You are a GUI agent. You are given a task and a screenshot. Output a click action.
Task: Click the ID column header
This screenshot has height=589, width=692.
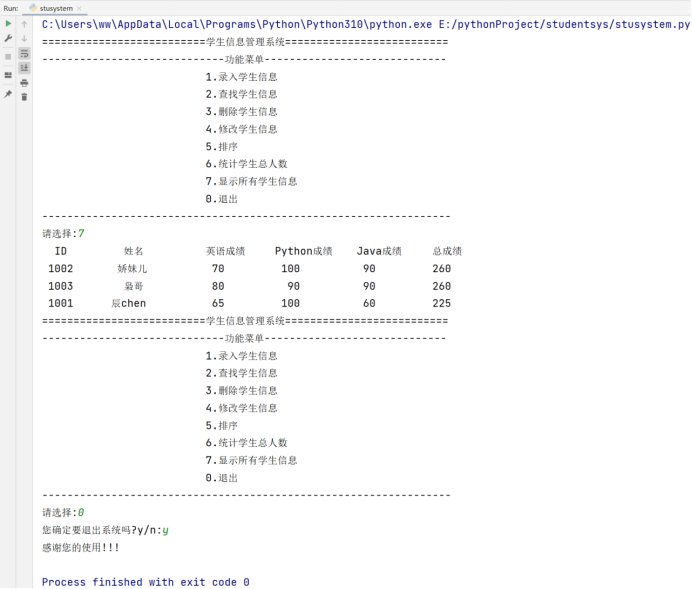click(x=60, y=251)
